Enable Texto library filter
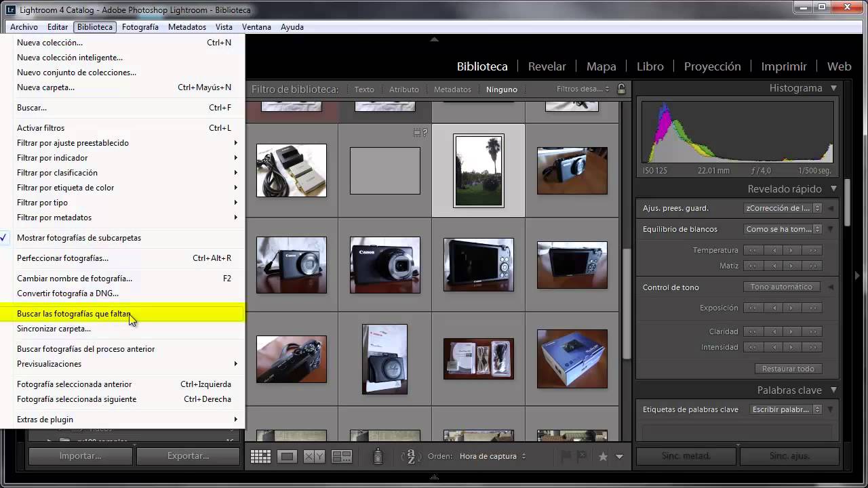The height and width of the screenshot is (488, 868). [x=364, y=89]
